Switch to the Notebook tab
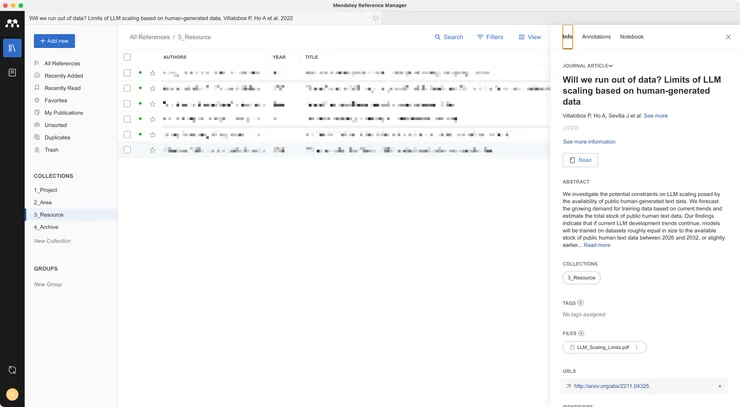740x407 pixels. tap(631, 37)
